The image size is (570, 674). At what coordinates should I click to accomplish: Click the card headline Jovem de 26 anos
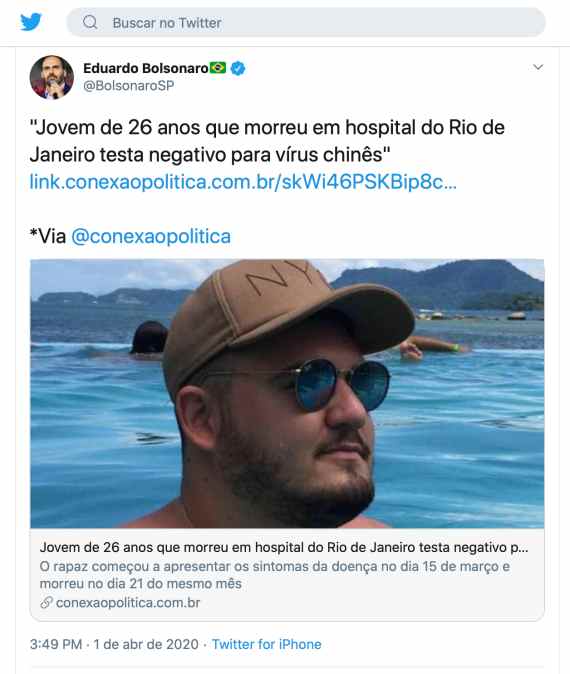tap(284, 548)
